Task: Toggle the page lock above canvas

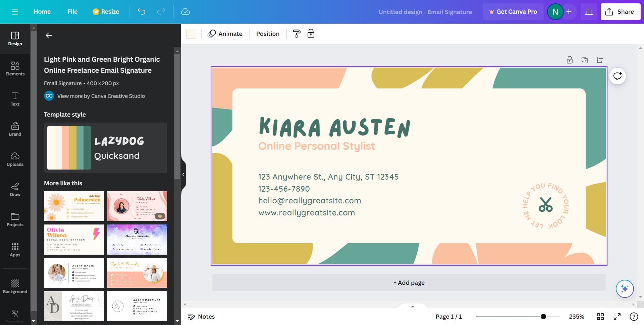Action: click(570, 60)
